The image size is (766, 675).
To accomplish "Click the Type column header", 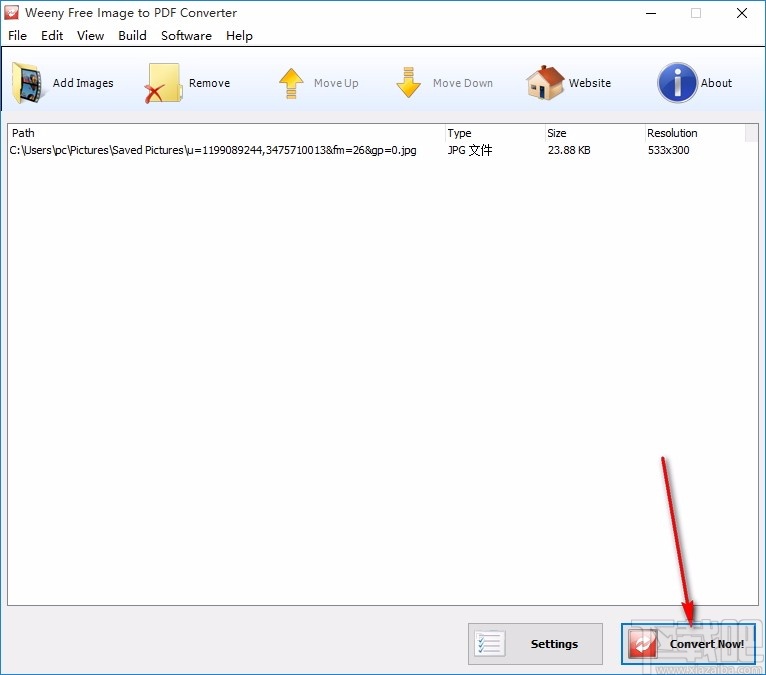I will pos(494,133).
